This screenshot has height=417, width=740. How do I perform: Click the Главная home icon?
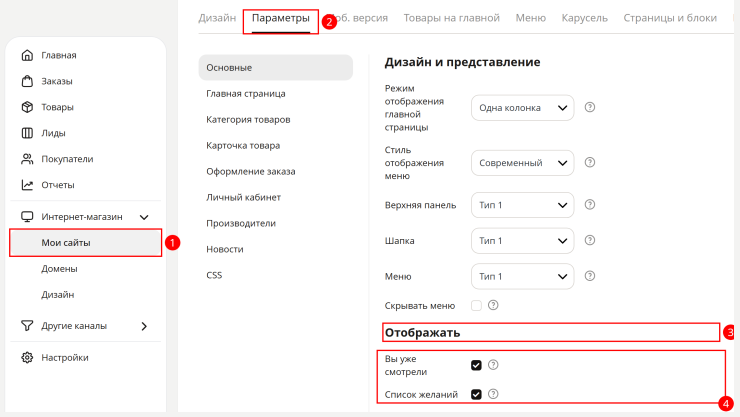[x=27, y=55]
